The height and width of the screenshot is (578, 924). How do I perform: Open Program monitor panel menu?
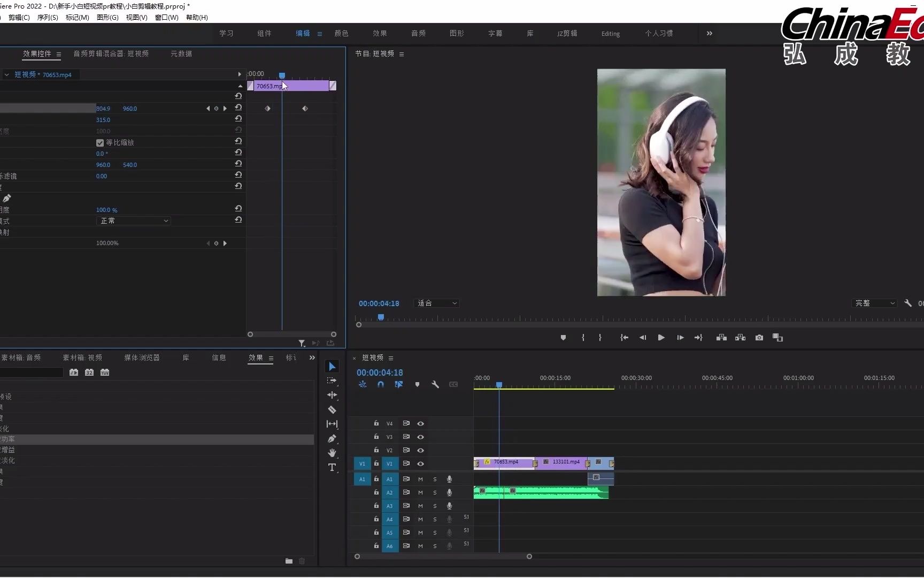coord(402,54)
